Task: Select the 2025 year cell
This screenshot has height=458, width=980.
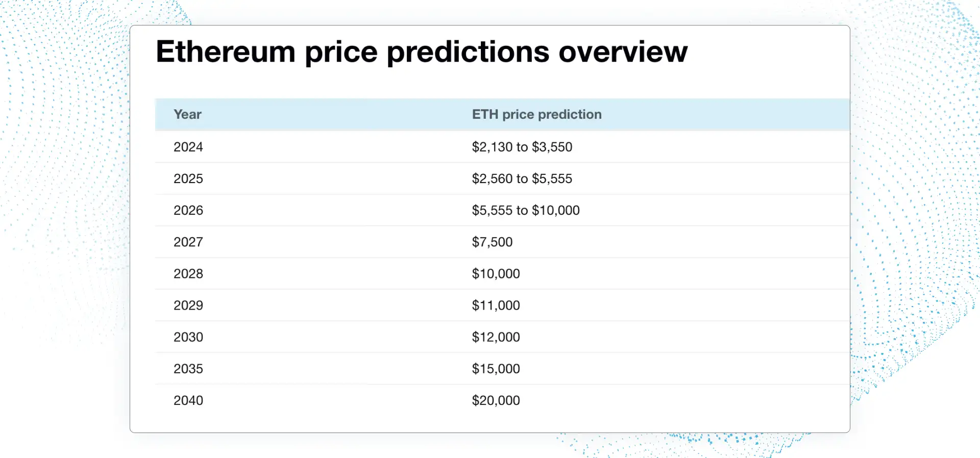Action: coord(188,179)
